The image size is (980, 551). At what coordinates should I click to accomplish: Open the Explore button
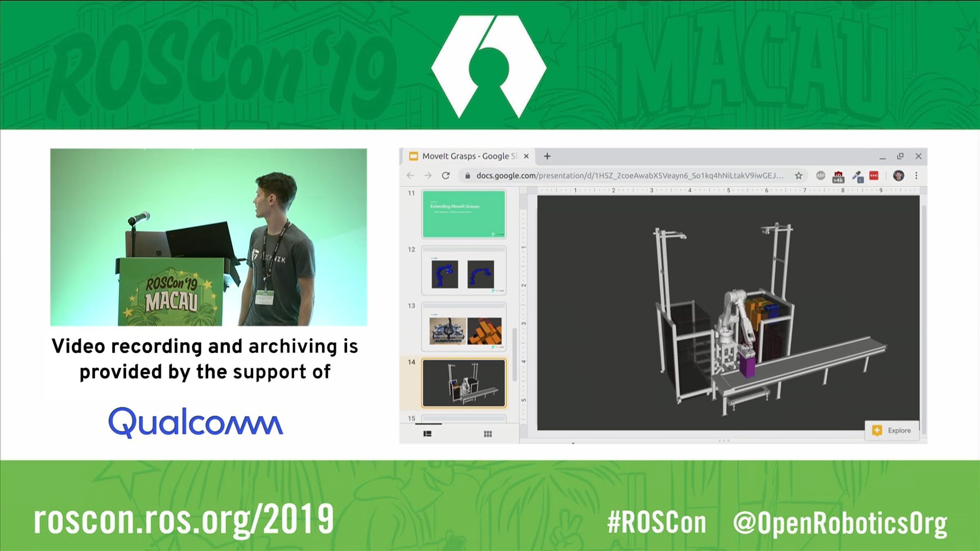point(892,430)
